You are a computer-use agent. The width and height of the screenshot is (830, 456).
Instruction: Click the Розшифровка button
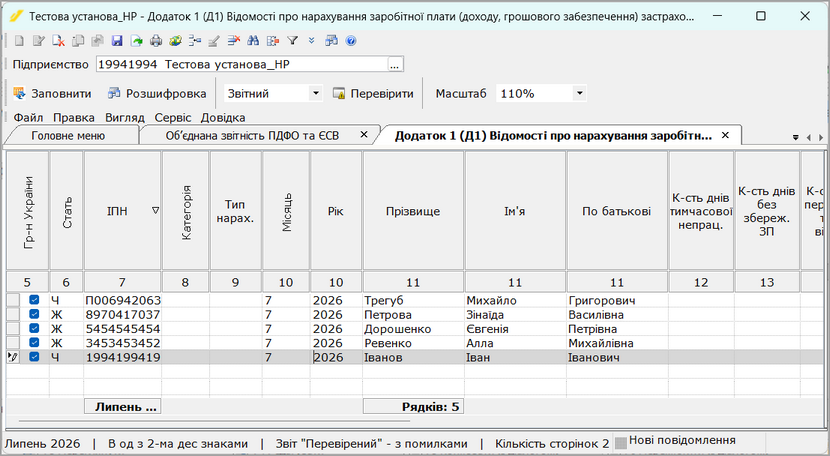click(x=157, y=94)
